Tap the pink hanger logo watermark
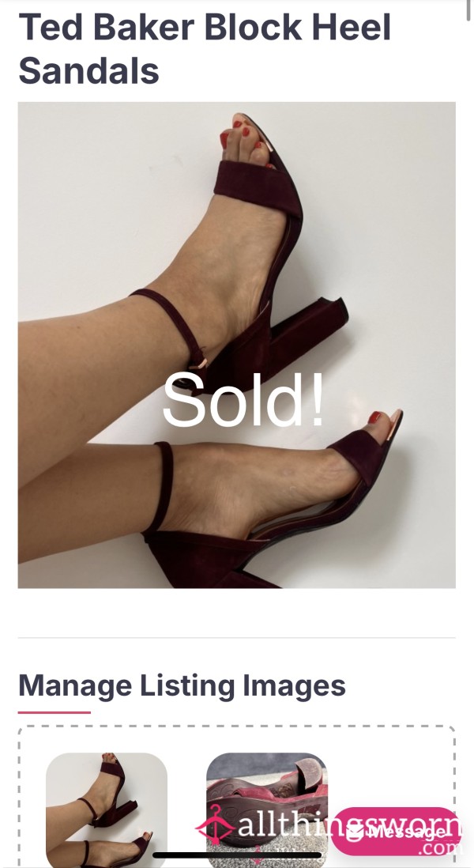The image size is (474, 868). coord(216,825)
